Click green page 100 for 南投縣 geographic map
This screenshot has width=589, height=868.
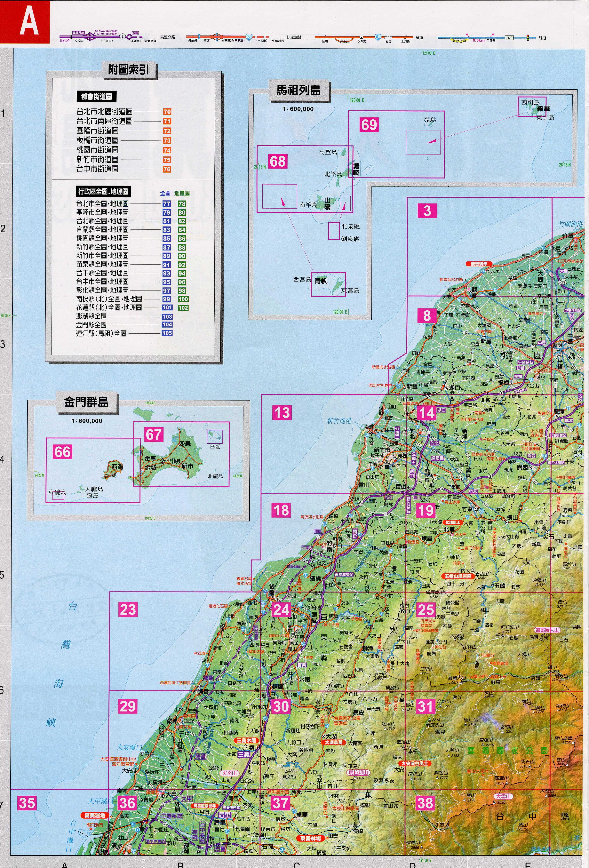[x=183, y=299]
